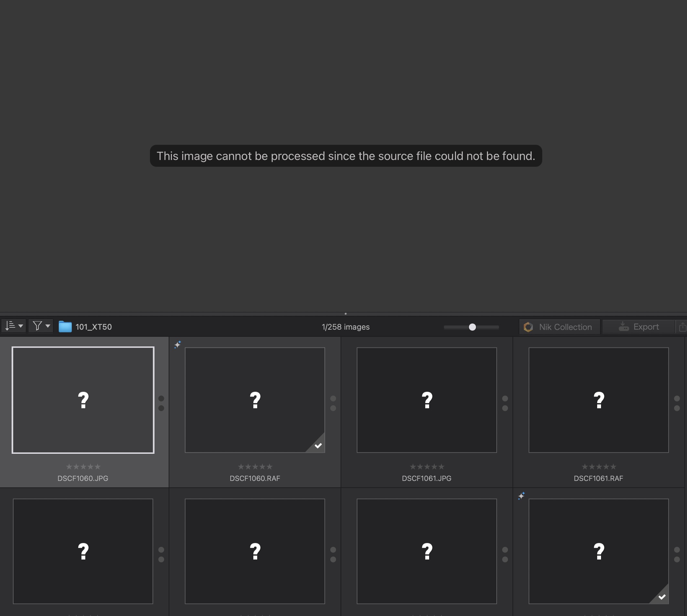Click the 101_XT50 folder name
Viewport: 687px width, 616px height.
pyautogui.click(x=93, y=327)
